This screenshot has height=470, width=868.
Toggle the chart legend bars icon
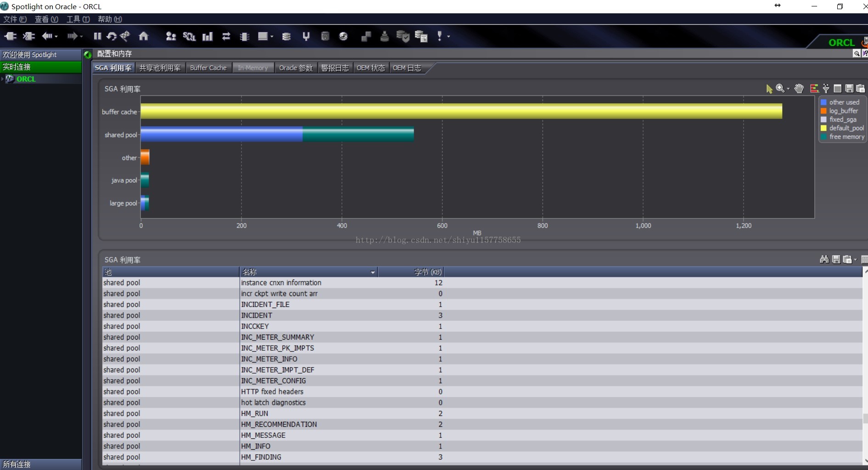coord(814,89)
